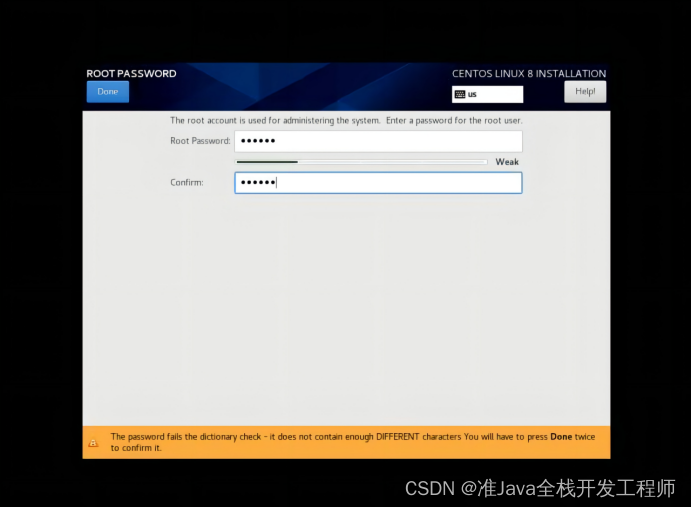Click the Confirm: label

[187, 182]
